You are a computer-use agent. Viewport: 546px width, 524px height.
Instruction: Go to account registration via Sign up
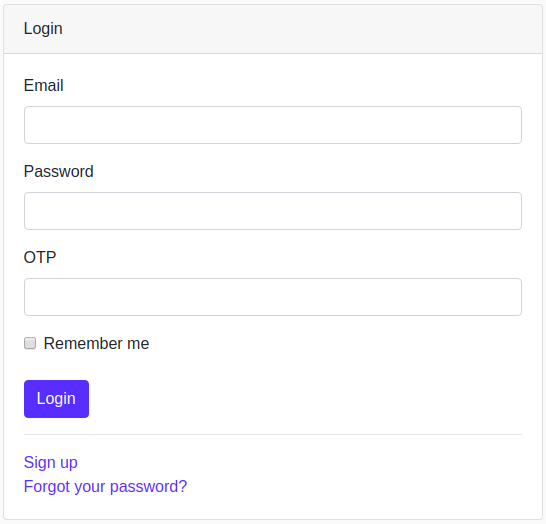50,463
